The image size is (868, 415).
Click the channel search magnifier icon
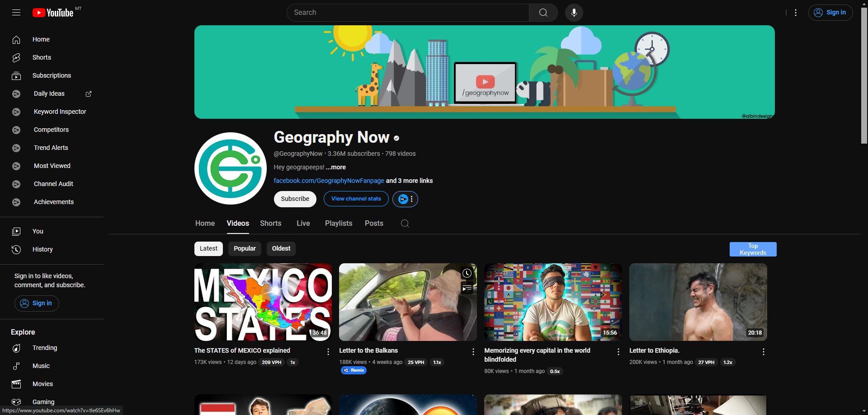click(x=405, y=224)
